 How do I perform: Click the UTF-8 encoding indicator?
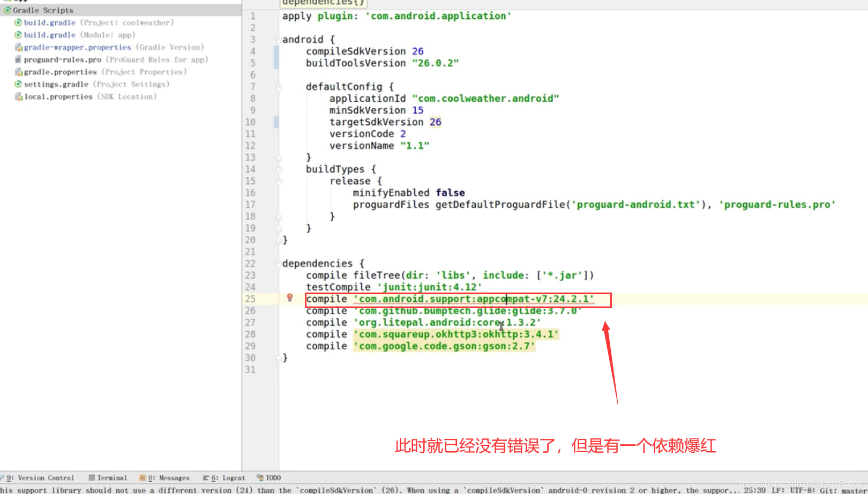pos(802,490)
